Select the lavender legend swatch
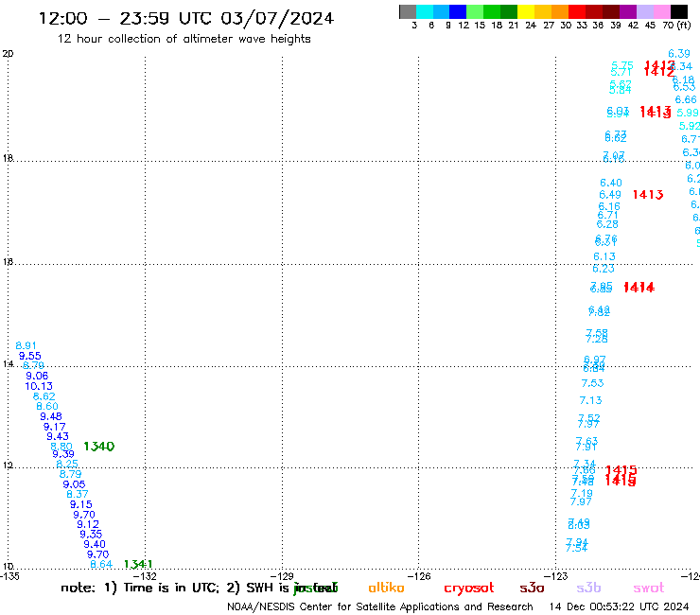Screen dimensions: 700x615 645,12
